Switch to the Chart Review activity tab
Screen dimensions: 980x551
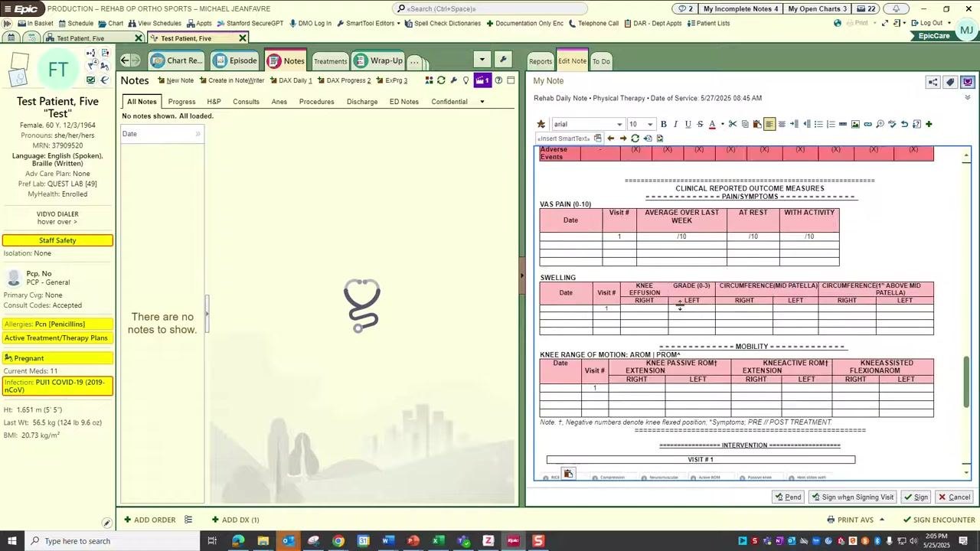coord(177,60)
